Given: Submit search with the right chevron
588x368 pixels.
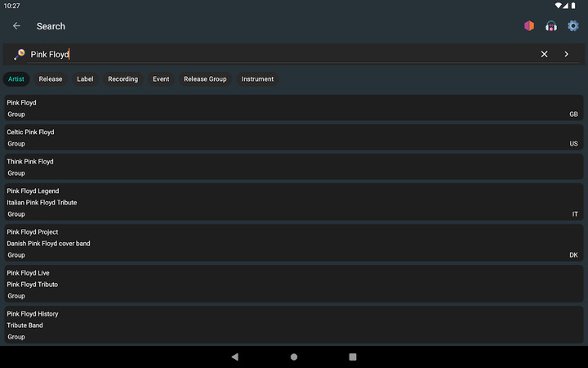Looking at the screenshot, I should coord(566,54).
